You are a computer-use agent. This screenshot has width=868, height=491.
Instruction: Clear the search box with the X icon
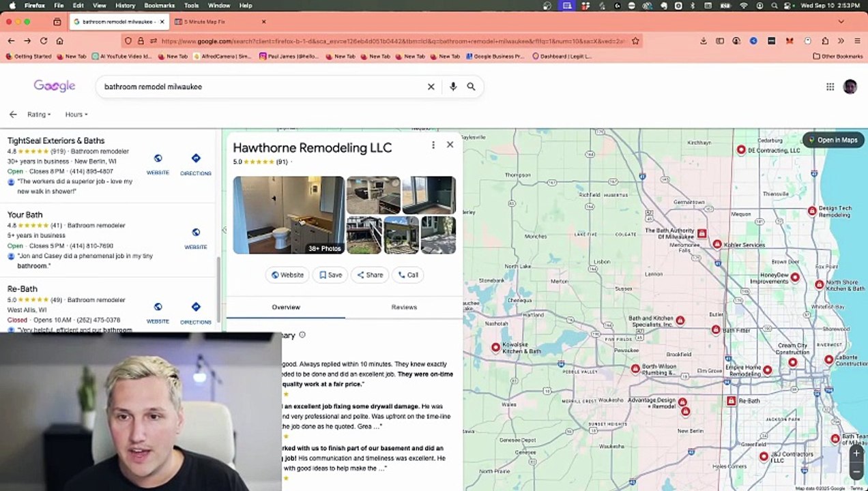pos(431,87)
